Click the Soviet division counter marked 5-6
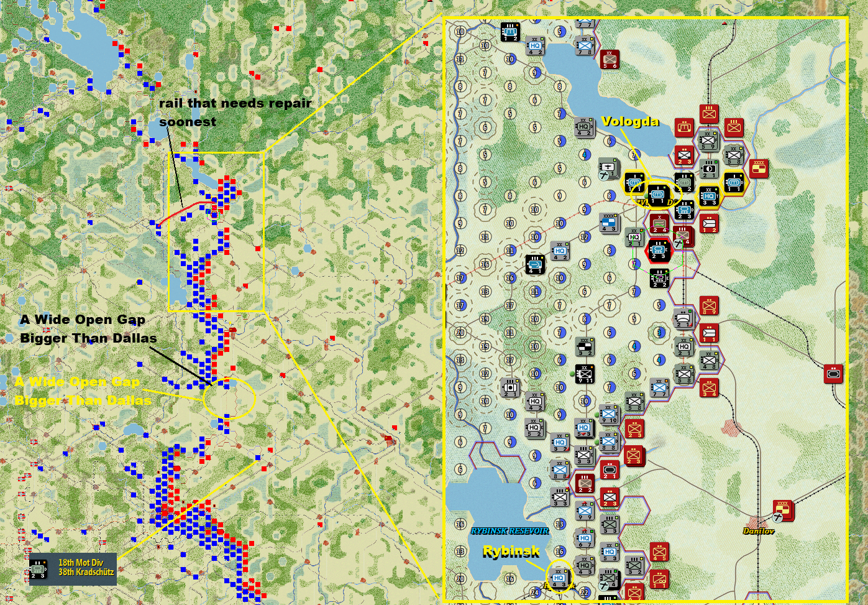The image size is (868, 605). pyautogui.click(x=610, y=59)
